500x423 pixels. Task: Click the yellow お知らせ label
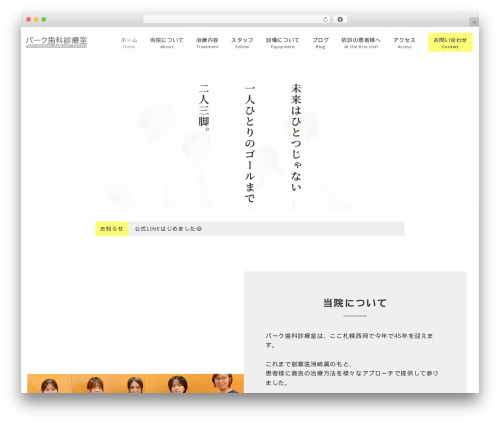[112, 229]
